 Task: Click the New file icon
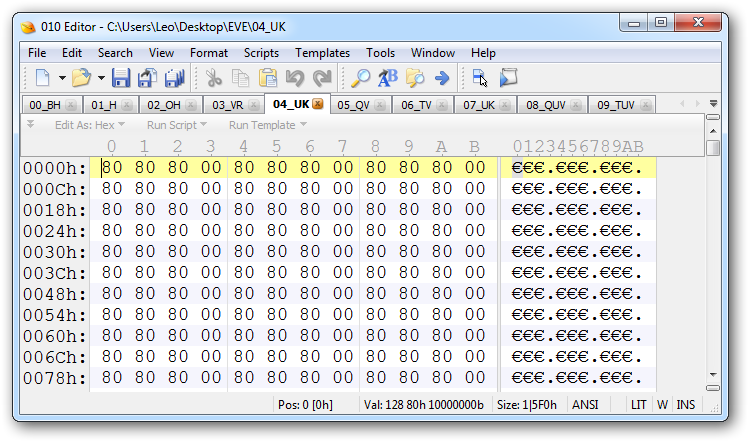(43, 78)
